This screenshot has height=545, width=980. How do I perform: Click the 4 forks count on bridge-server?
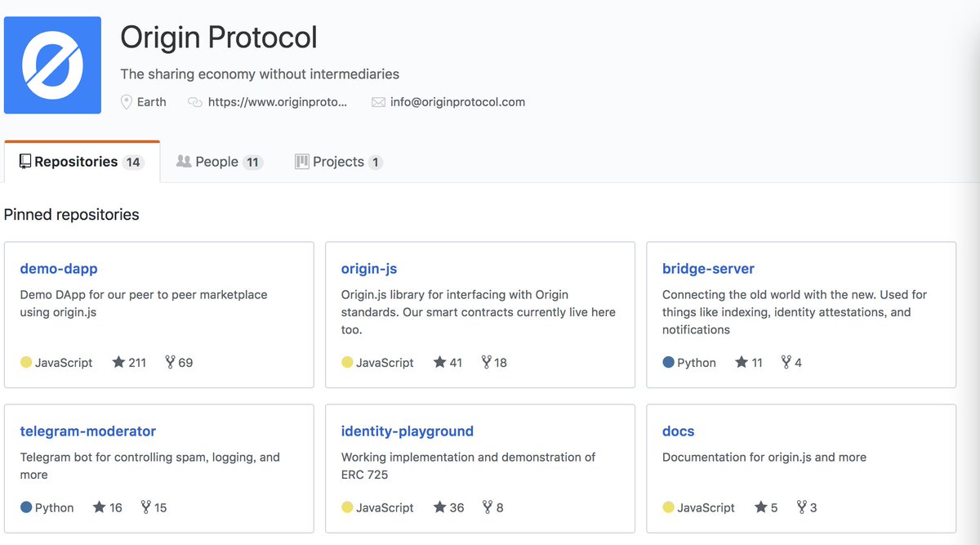pos(798,363)
